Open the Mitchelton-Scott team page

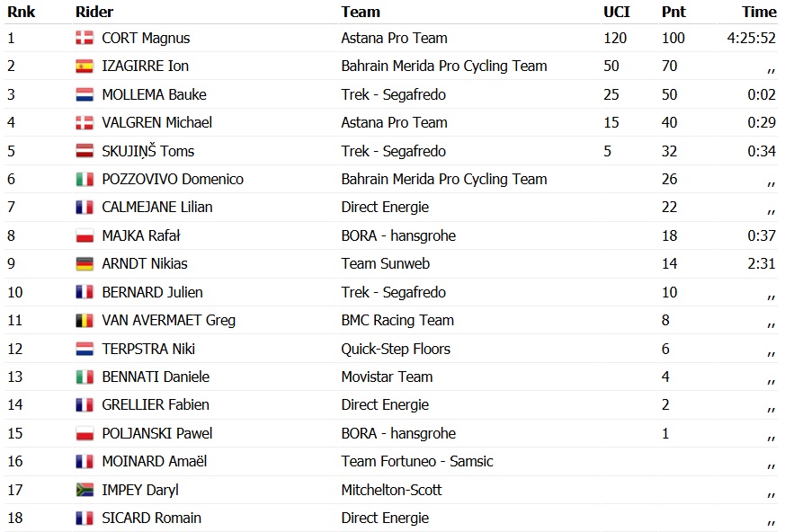click(x=391, y=490)
